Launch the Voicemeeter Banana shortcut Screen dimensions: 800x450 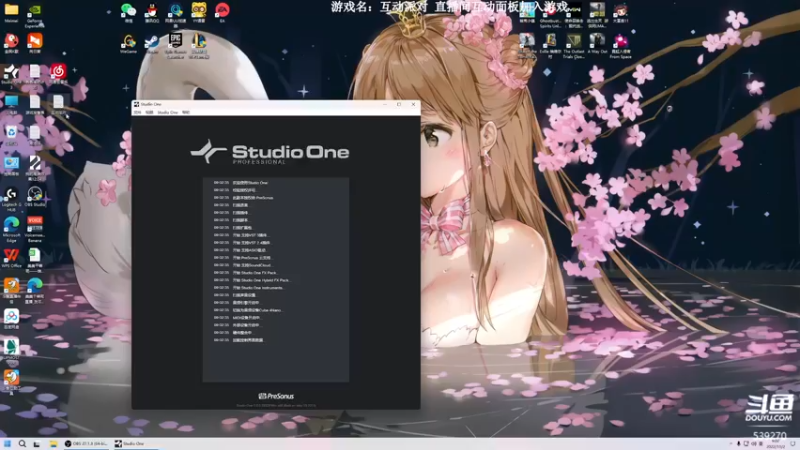[35, 229]
